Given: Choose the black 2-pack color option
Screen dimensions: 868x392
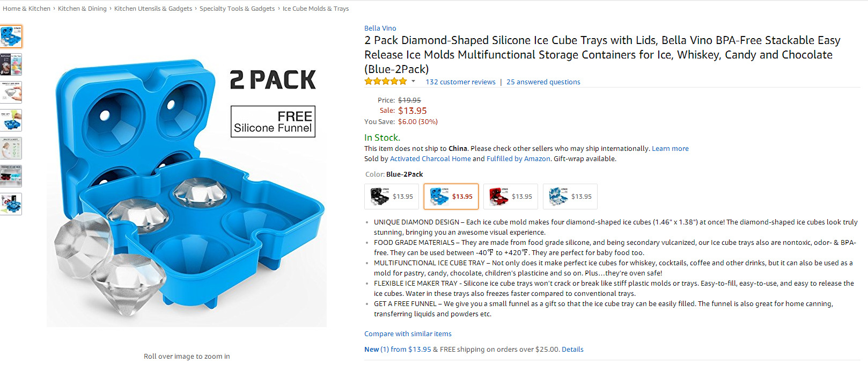Looking at the screenshot, I should pos(391,197).
